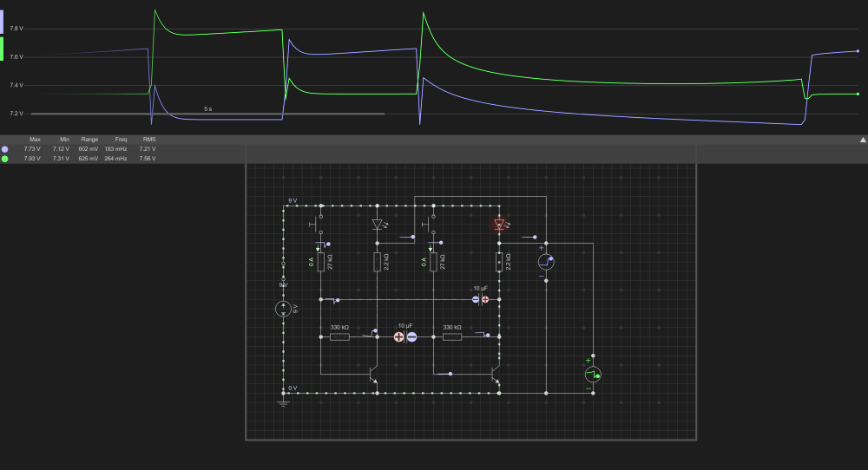Select the purple oscilloscope voltage probe
Image resolution: width=868 pixels, height=470 pixels.
(x=546, y=261)
